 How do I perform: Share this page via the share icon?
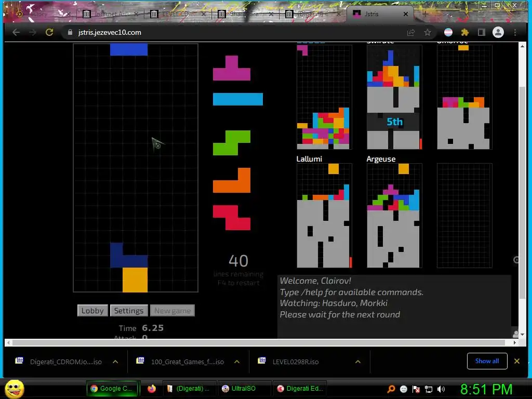[x=411, y=32]
